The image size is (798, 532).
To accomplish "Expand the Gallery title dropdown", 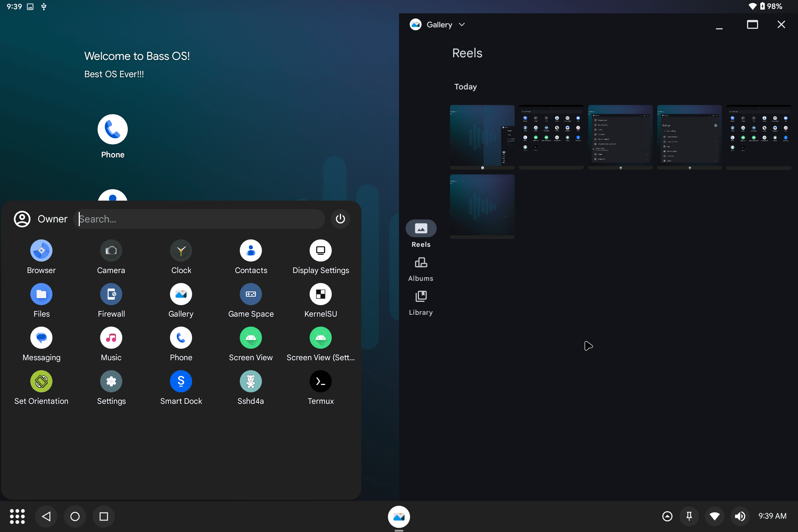I will pyautogui.click(x=461, y=24).
